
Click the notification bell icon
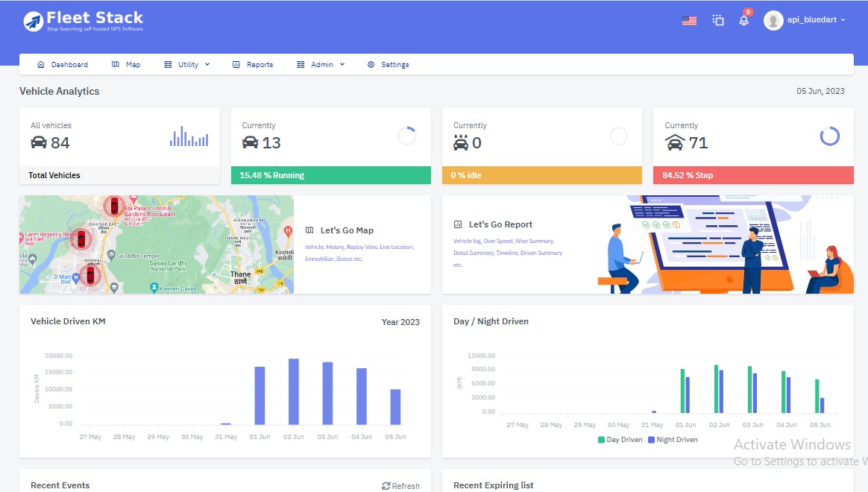(743, 20)
